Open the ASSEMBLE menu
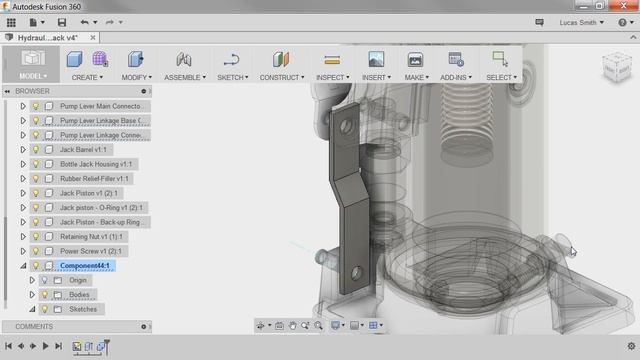Viewport: 640px width, 360px height. 185,77
